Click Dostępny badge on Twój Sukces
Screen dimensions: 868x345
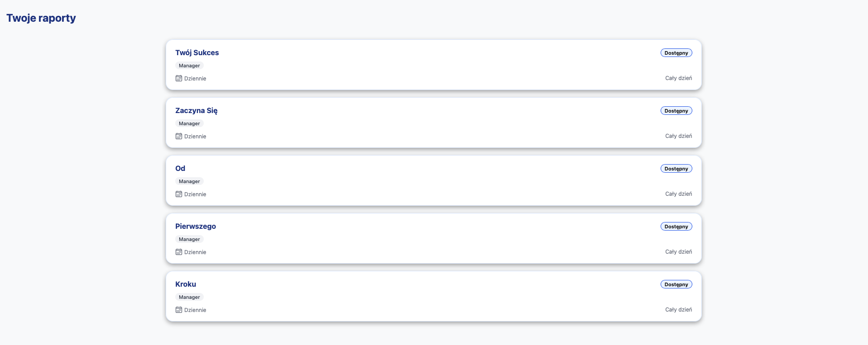pos(676,53)
